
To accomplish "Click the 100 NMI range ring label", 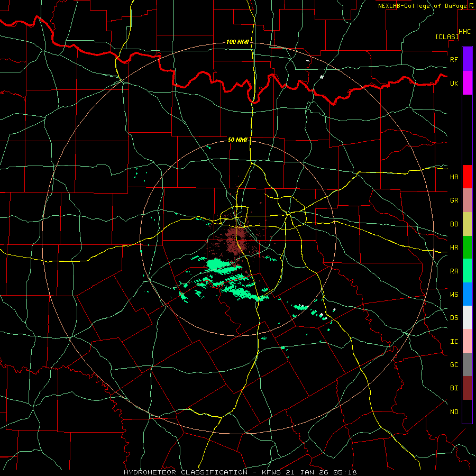I will tap(237, 42).
